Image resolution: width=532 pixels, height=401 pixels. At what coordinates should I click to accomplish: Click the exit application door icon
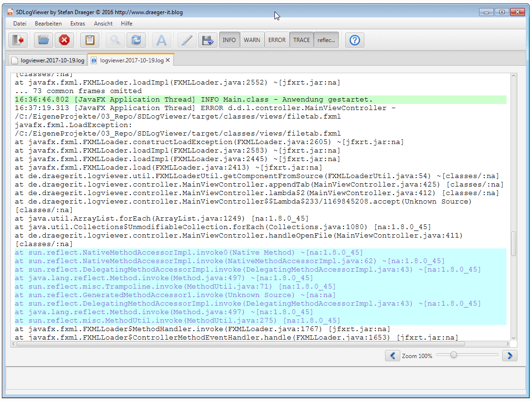pyautogui.click(x=18, y=40)
